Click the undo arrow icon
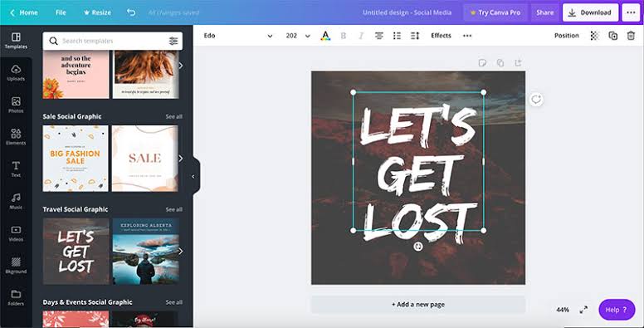Image resolution: width=644 pixels, height=328 pixels. click(x=131, y=12)
